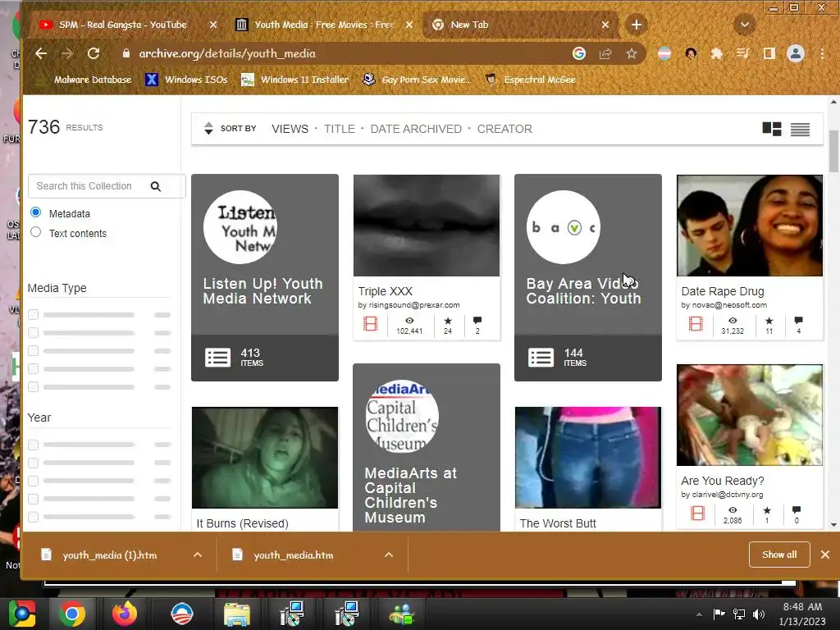
Task: Click the list icon on Listen Up card
Action: point(217,358)
